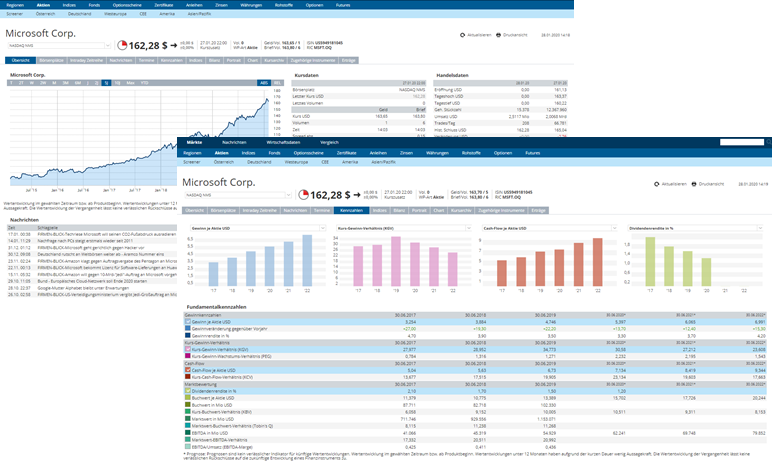Toggle the Marktwert in Mio USD checkbox
The height and width of the screenshot is (463, 772).
click(188, 419)
